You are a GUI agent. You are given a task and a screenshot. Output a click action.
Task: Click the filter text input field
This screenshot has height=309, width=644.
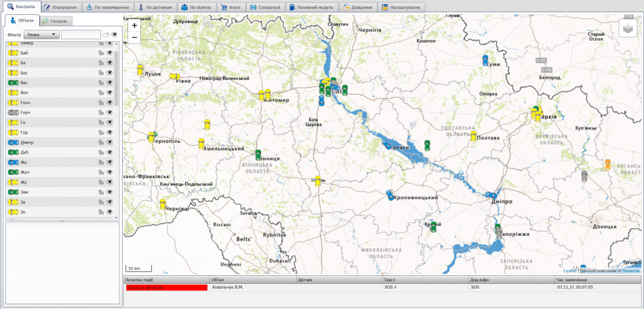[81, 34]
